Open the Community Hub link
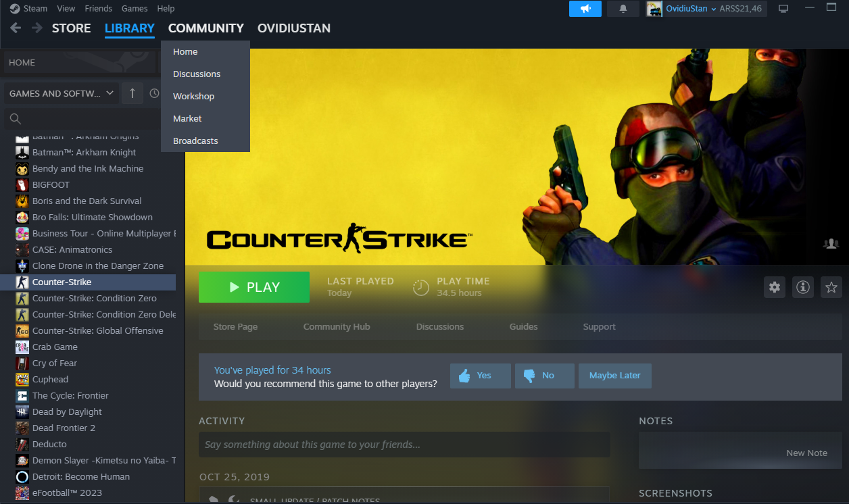Screen dimensions: 849x504 tap(336, 326)
